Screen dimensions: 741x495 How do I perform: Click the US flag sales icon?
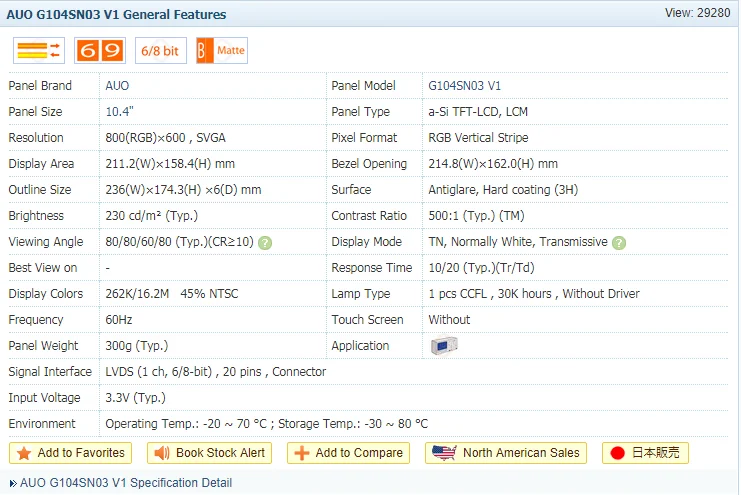pyautogui.click(x=444, y=453)
